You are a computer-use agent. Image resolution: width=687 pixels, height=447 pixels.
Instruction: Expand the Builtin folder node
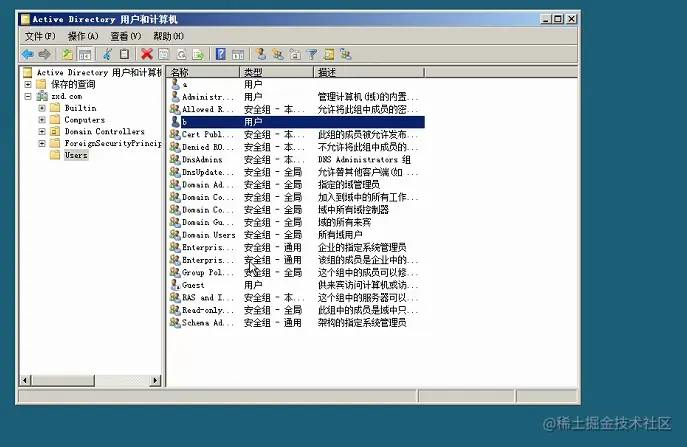click(42, 108)
